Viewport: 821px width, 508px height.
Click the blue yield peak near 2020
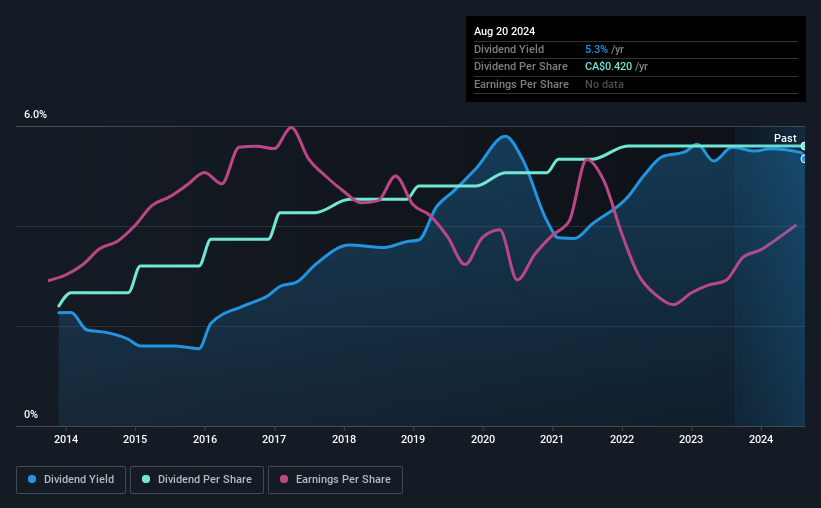click(x=504, y=137)
